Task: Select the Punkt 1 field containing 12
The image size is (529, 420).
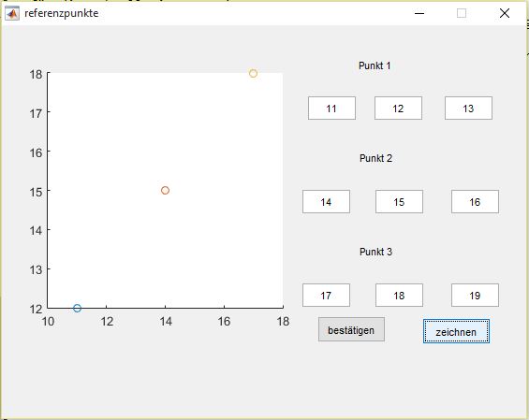Action: 398,109
